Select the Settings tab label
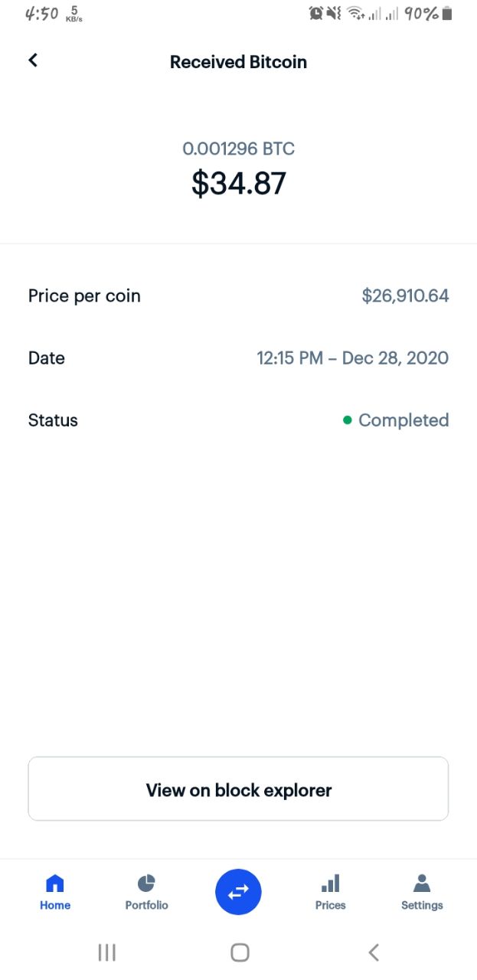The height and width of the screenshot is (980, 477). pyautogui.click(x=422, y=906)
